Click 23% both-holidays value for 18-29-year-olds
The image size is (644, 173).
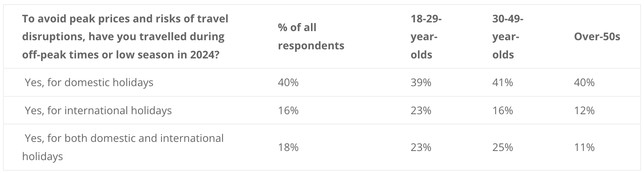click(x=421, y=147)
